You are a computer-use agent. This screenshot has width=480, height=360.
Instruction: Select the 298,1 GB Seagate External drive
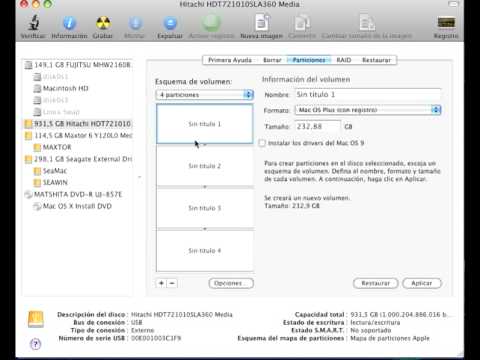[x=78, y=159]
